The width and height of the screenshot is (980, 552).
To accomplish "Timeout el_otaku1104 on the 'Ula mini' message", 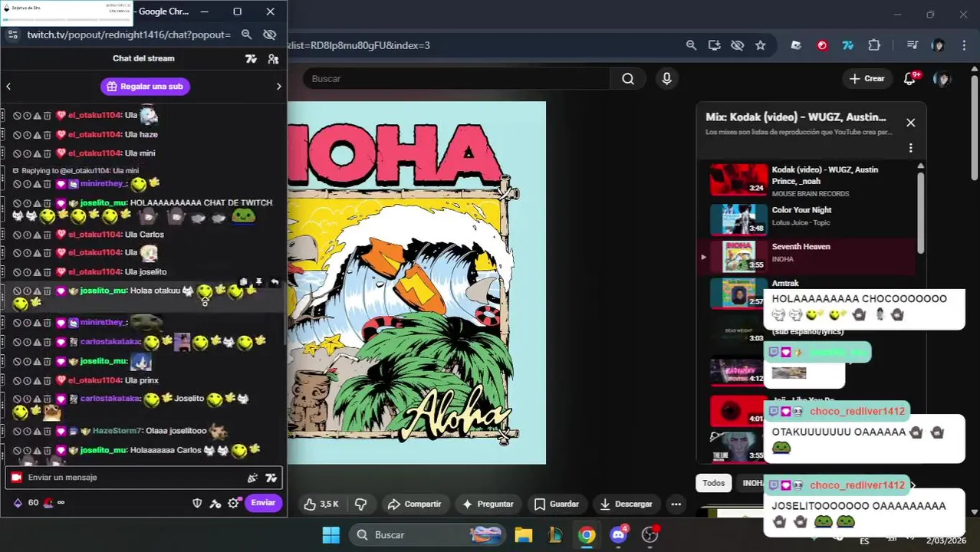I will point(27,153).
